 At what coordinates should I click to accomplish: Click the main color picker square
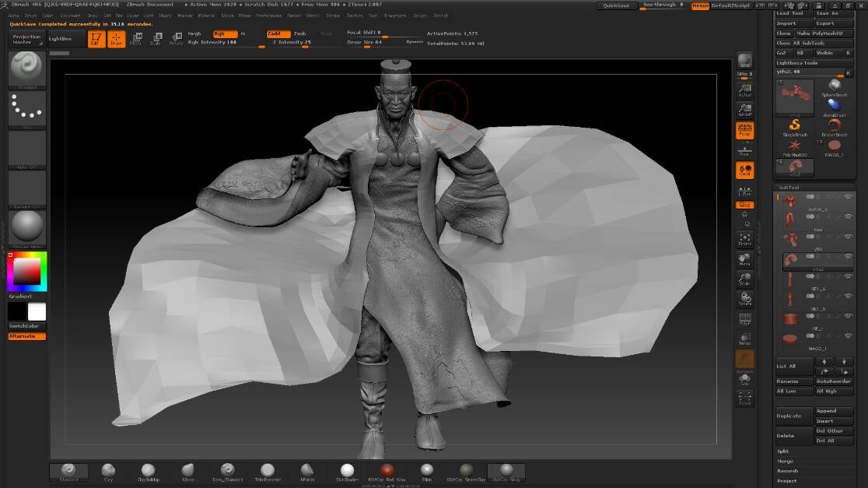coord(27,272)
